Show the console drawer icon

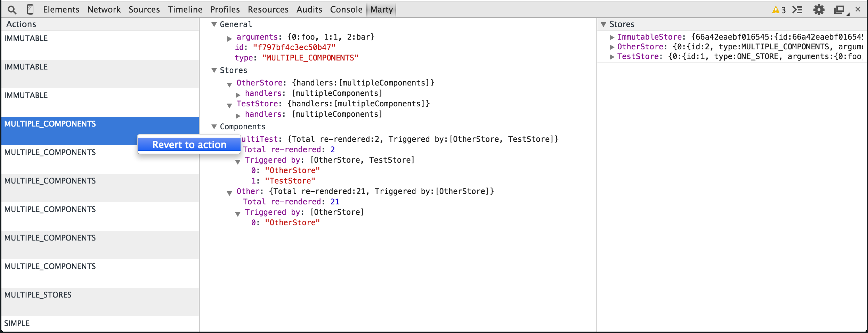pyautogui.click(x=797, y=10)
